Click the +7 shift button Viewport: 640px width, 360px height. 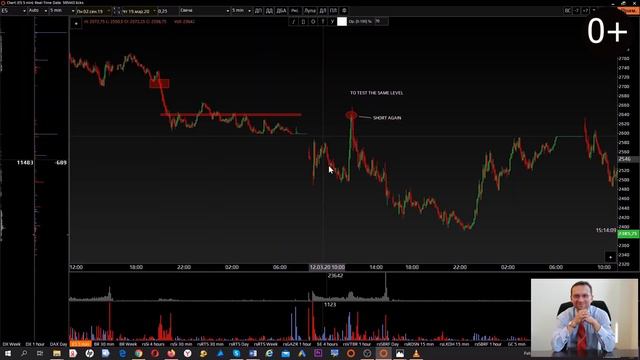(585, 11)
